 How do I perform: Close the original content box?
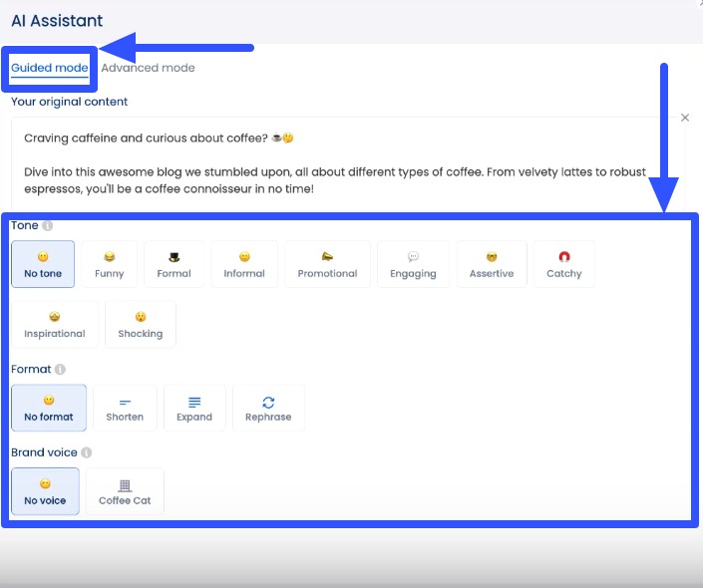point(685,118)
